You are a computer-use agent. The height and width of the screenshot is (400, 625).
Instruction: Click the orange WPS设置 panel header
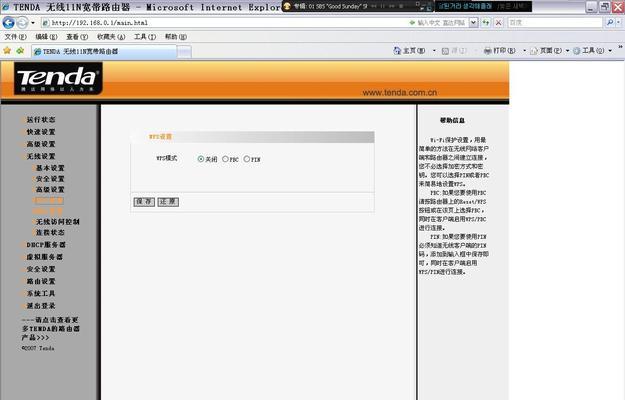160,137
